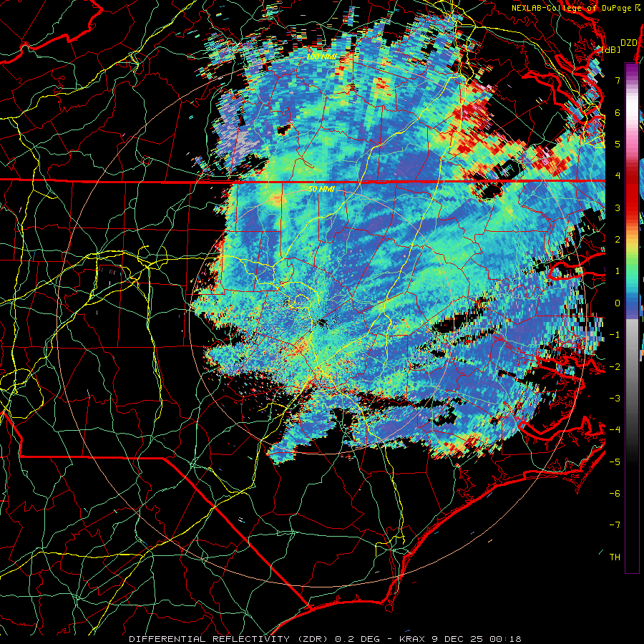Click the "[dB]" unit label
Viewport: 644px width, 644px height.
click(x=611, y=49)
